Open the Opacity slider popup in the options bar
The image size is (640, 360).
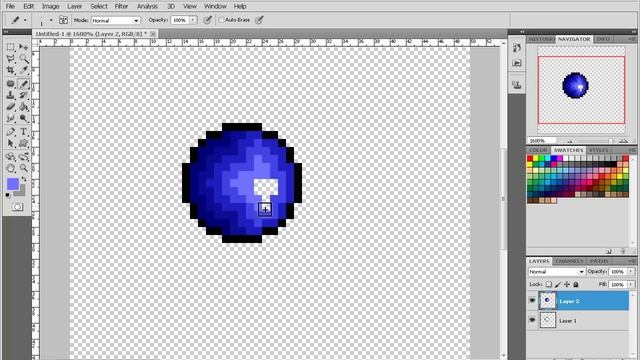point(193,20)
